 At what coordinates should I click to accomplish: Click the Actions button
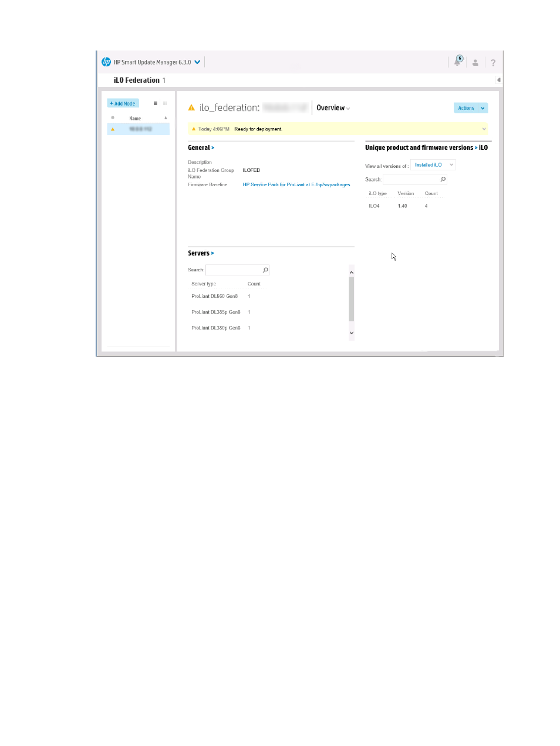(466, 108)
